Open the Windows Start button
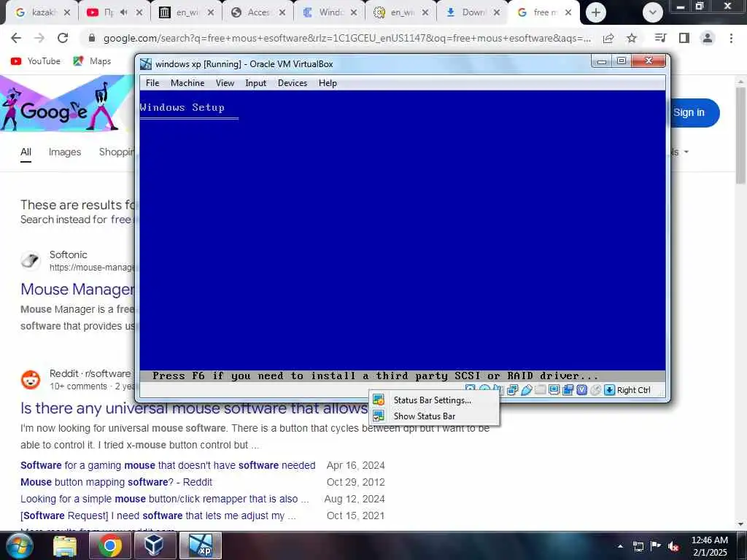 coord(20,545)
